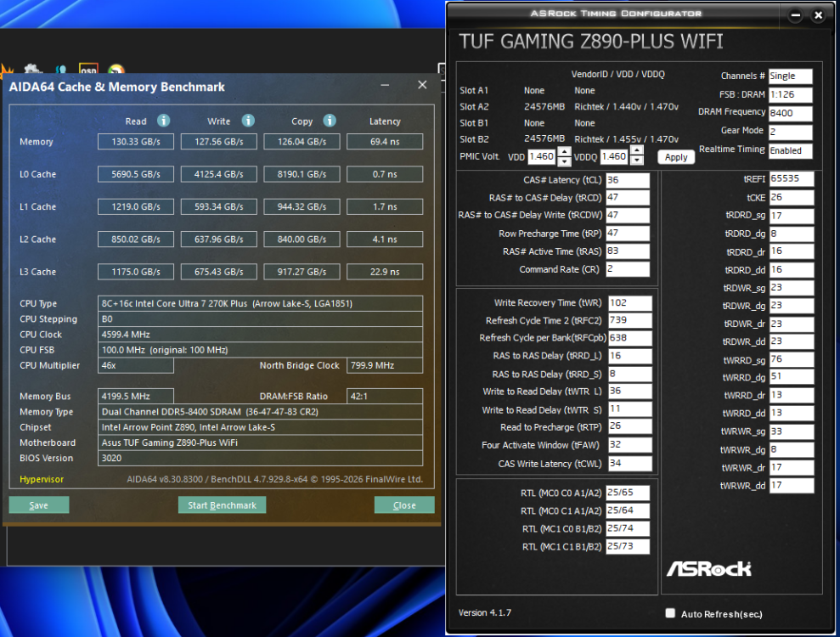The height and width of the screenshot is (637, 840).
Task: Select the tWRWR_sg field showing 33
Action: 792,431
